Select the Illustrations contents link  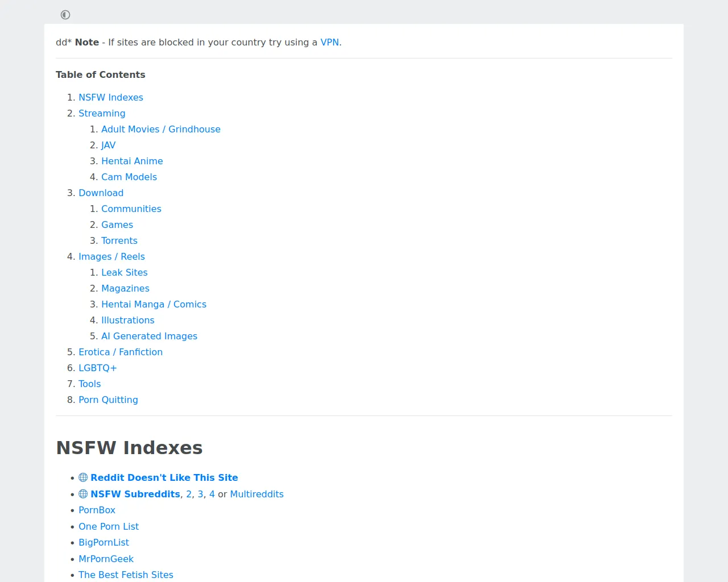(127, 320)
